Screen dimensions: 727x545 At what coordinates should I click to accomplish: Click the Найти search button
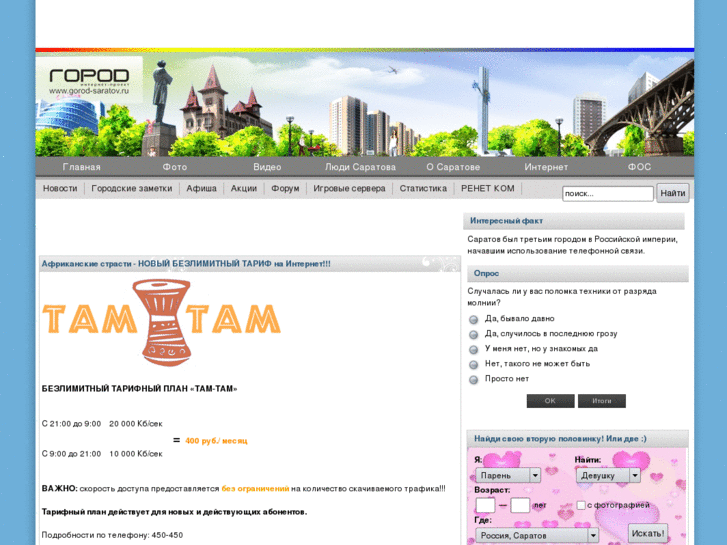click(x=673, y=193)
